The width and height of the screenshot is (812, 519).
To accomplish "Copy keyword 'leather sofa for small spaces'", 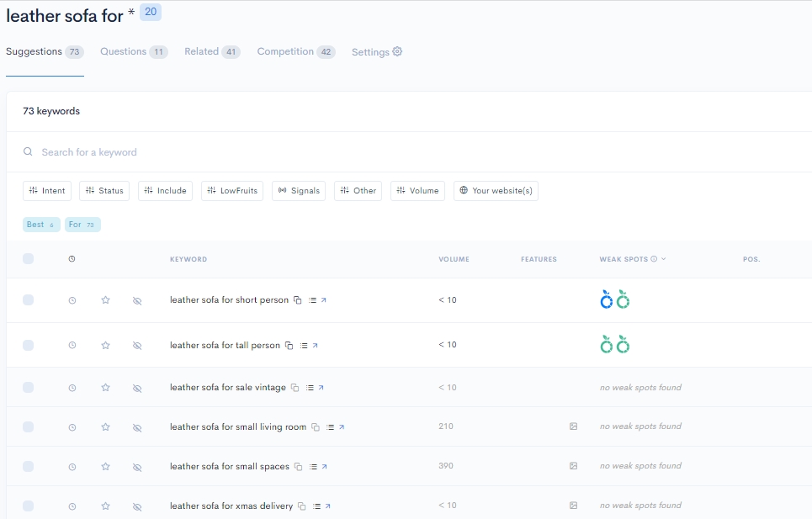I will pos(298,467).
